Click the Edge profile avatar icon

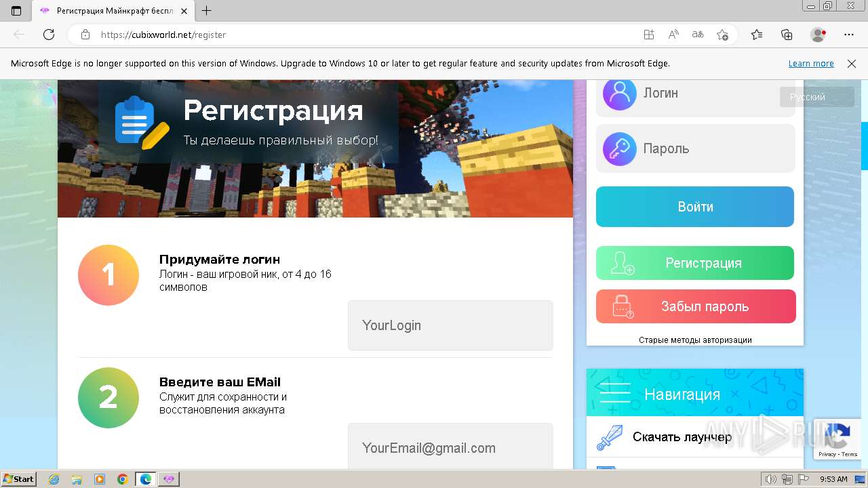(818, 35)
